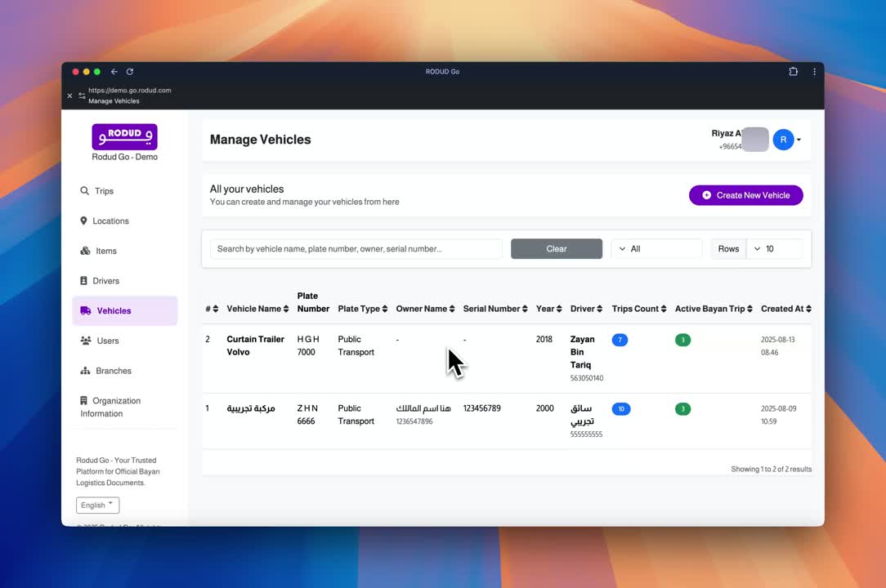
Task: Click year value 2000
Action: click(544, 408)
